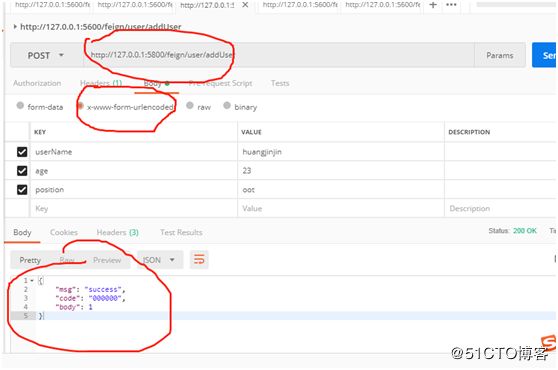Switch to the Authorization tab

[x=37, y=83]
